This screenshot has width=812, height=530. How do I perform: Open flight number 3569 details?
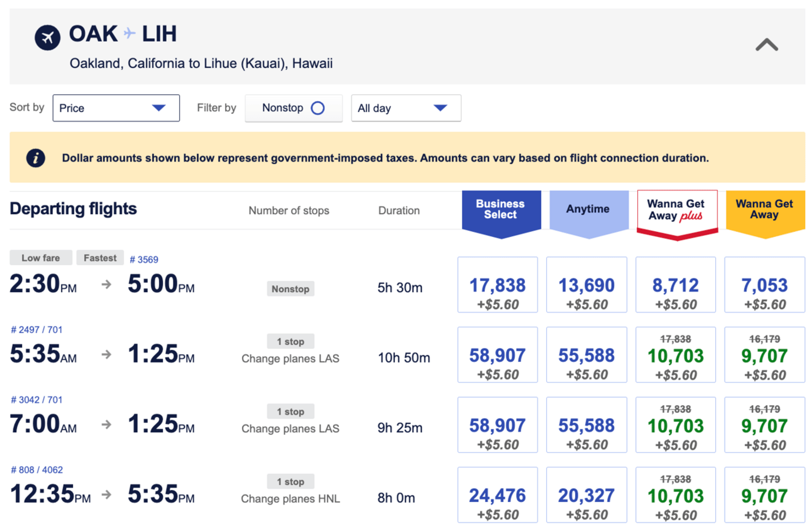click(144, 260)
